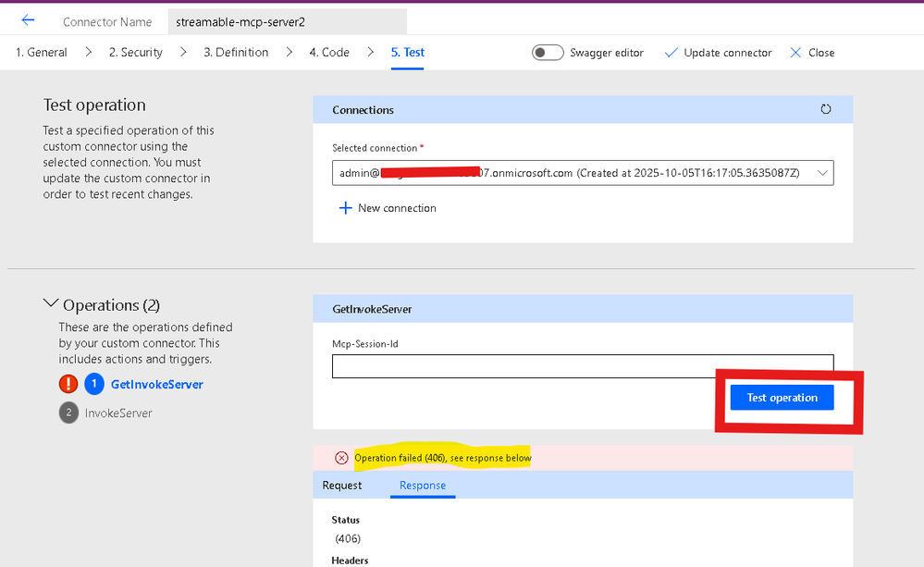The width and height of the screenshot is (924, 567).
Task: Go to step 4. Code
Action: point(329,53)
